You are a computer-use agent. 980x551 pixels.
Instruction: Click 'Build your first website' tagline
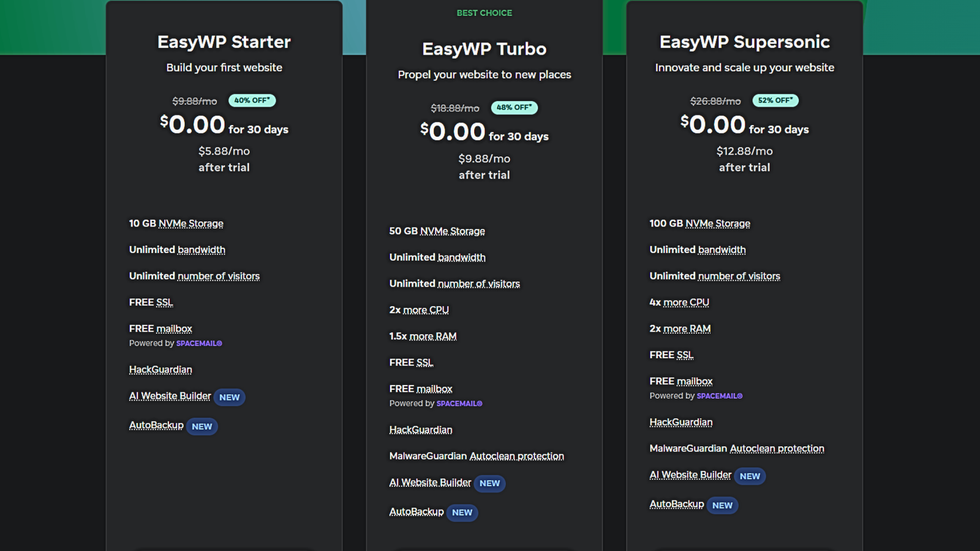pos(224,68)
